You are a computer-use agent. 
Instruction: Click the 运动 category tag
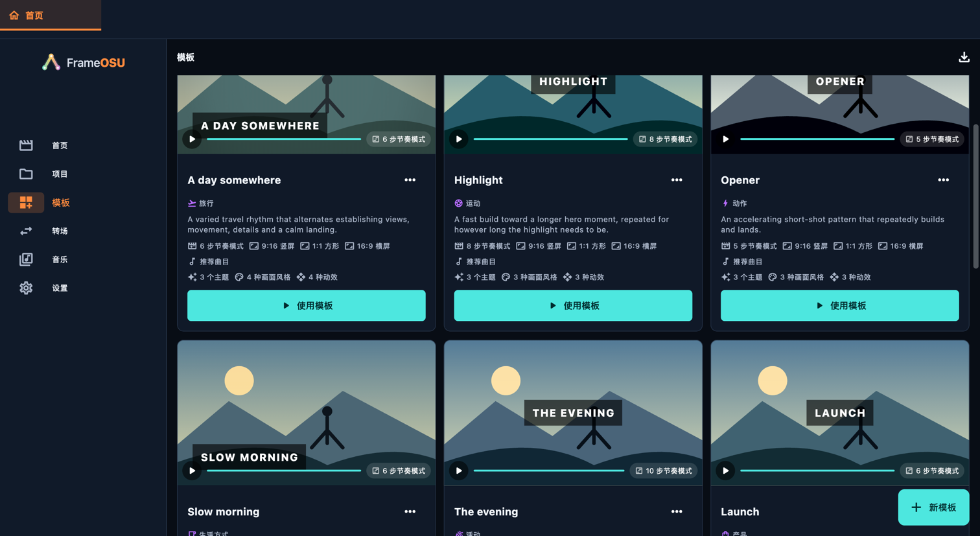coord(467,204)
